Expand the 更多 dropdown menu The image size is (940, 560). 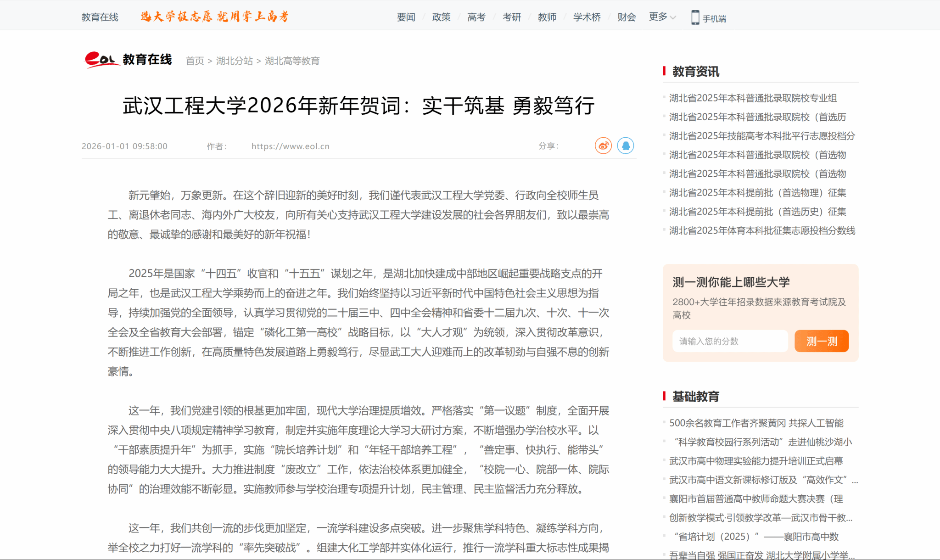point(662,17)
